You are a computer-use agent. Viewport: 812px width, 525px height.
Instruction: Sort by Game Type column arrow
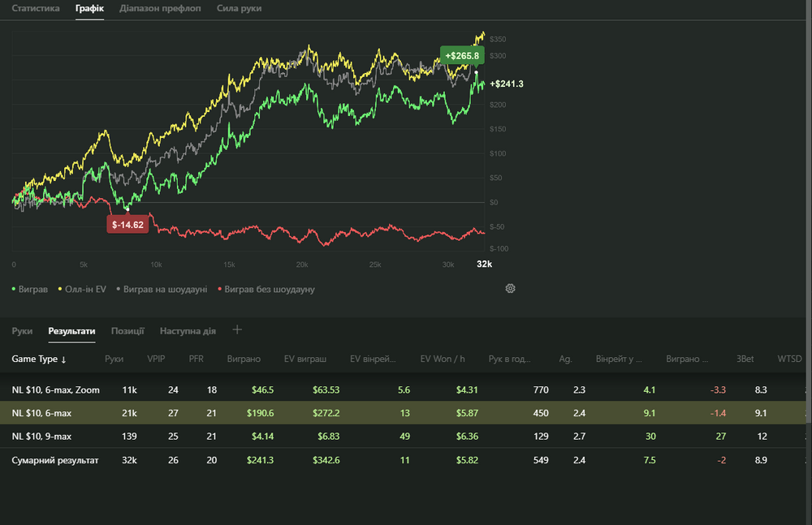(x=64, y=359)
